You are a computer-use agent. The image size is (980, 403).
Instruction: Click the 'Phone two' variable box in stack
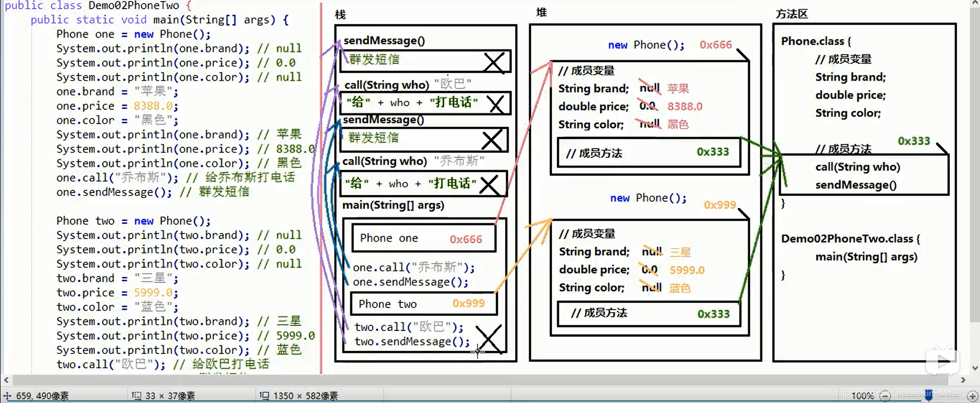(423, 304)
